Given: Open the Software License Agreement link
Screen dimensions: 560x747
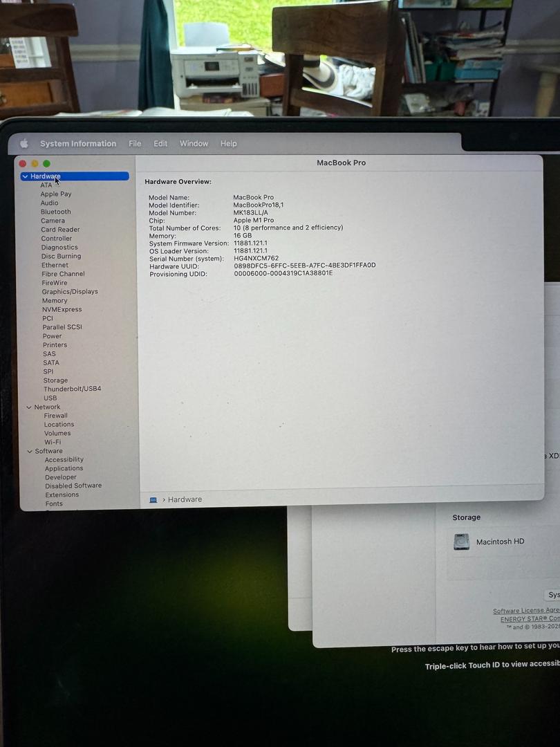Looking at the screenshot, I should (526, 611).
